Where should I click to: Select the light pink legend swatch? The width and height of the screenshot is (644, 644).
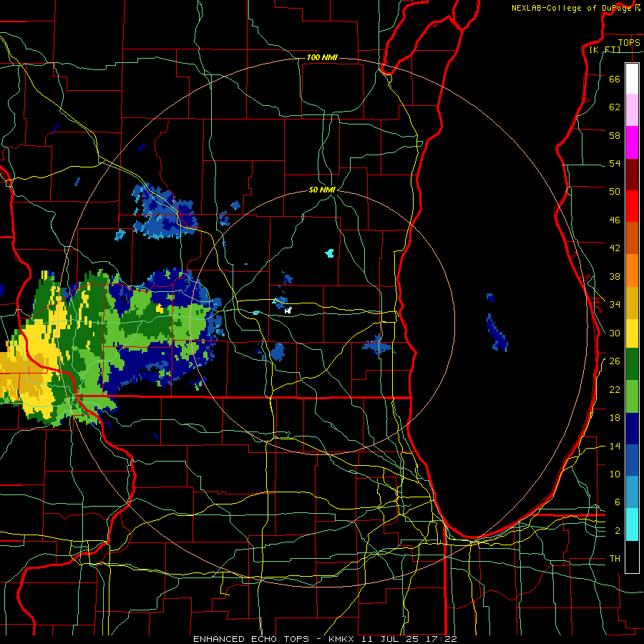[632, 109]
